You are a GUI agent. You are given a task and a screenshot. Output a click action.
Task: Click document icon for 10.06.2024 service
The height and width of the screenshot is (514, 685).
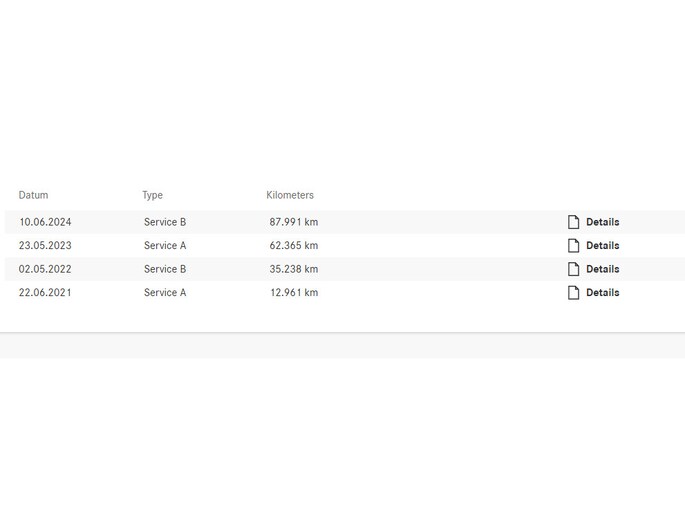click(573, 222)
